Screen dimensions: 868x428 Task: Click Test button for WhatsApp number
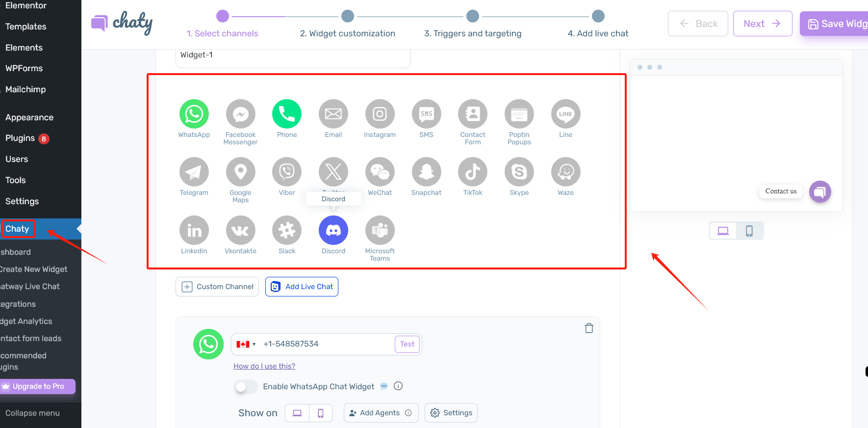[x=407, y=344]
